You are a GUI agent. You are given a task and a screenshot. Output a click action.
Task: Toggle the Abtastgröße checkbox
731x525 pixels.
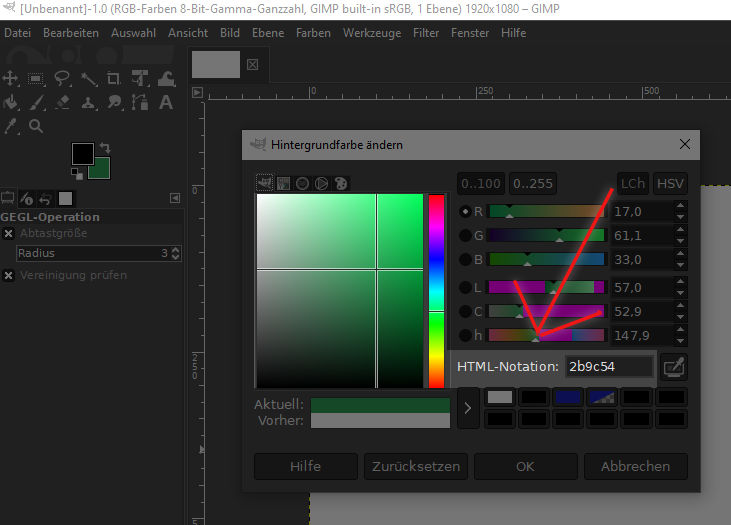tap(8, 233)
